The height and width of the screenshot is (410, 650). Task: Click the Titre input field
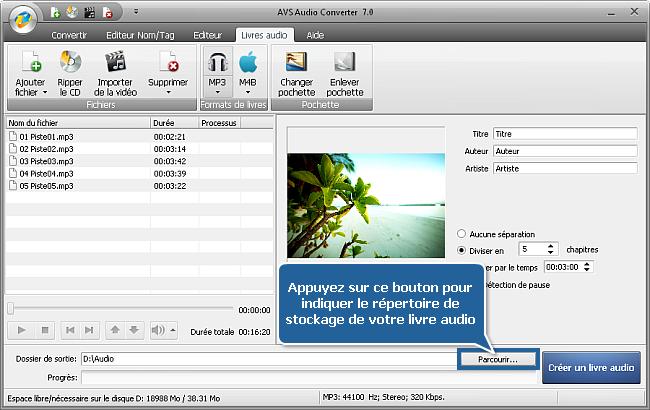pos(564,133)
